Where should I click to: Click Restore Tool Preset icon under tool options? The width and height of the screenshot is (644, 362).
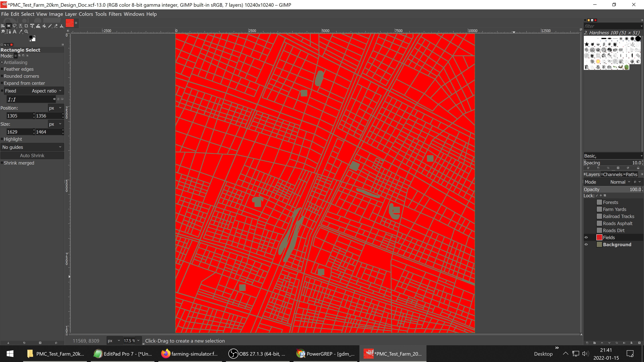point(24,343)
